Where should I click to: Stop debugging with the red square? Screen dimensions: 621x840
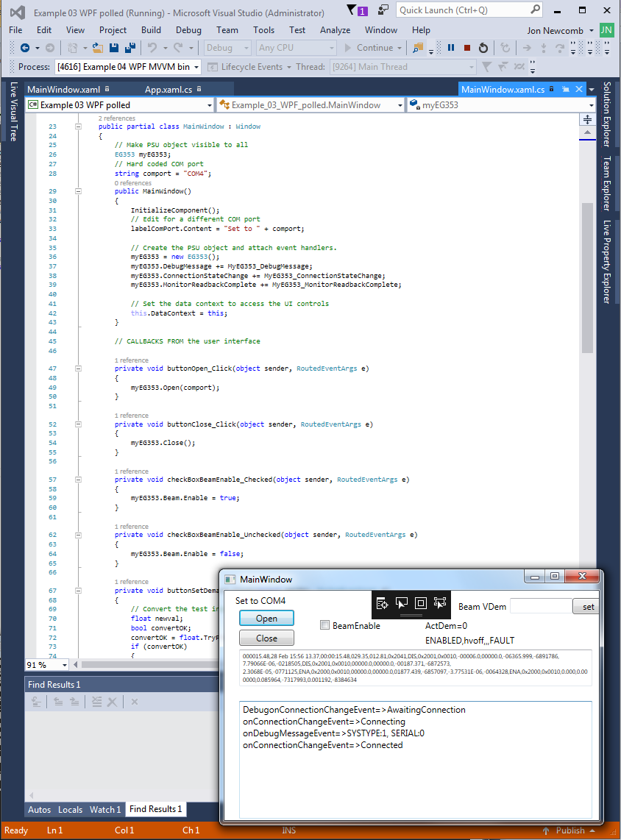(x=467, y=49)
